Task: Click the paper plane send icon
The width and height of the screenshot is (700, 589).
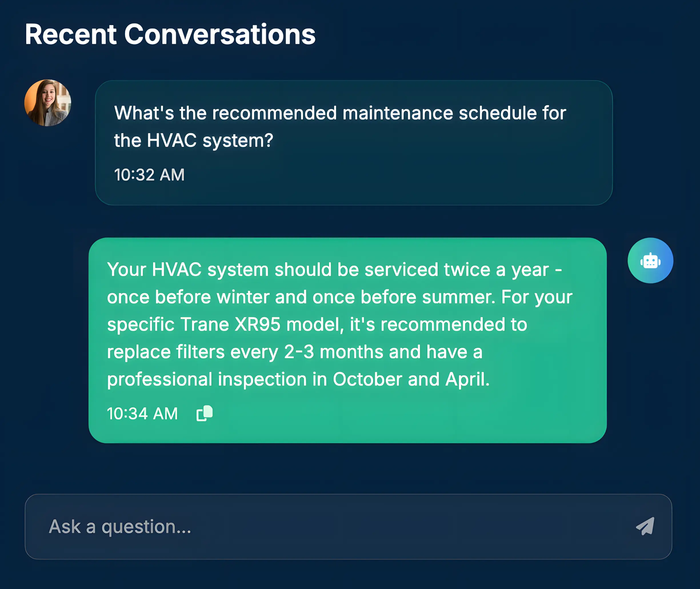Action: (x=645, y=526)
